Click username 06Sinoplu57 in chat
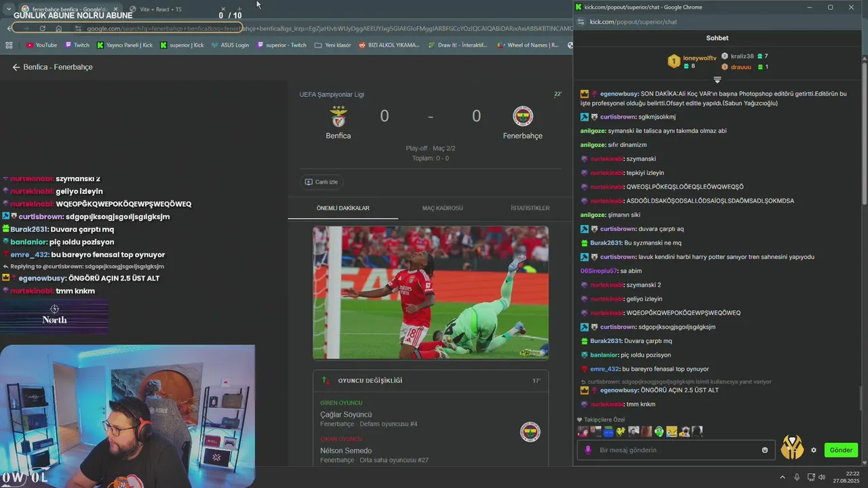 pyautogui.click(x=599, y=270)
